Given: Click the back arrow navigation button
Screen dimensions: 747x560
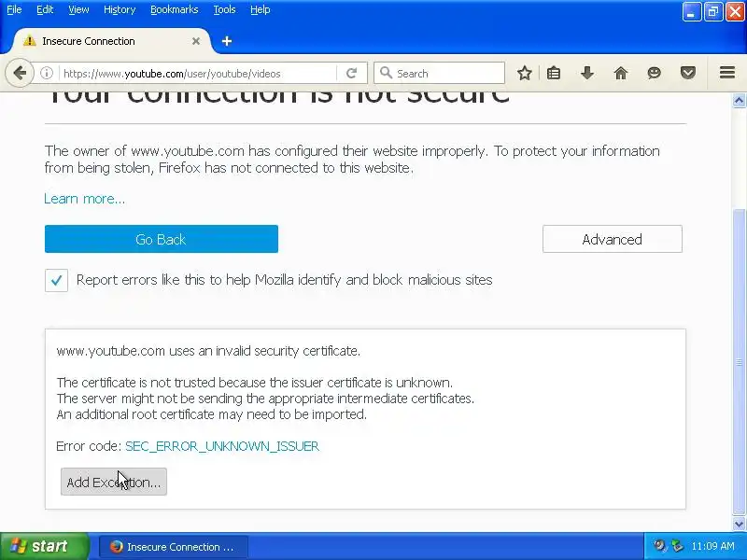Looking at the screenshot, I should coord(20,74).
